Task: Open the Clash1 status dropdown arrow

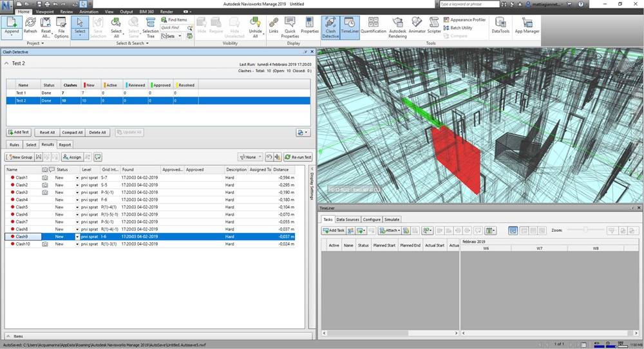Action: point(77,178)
